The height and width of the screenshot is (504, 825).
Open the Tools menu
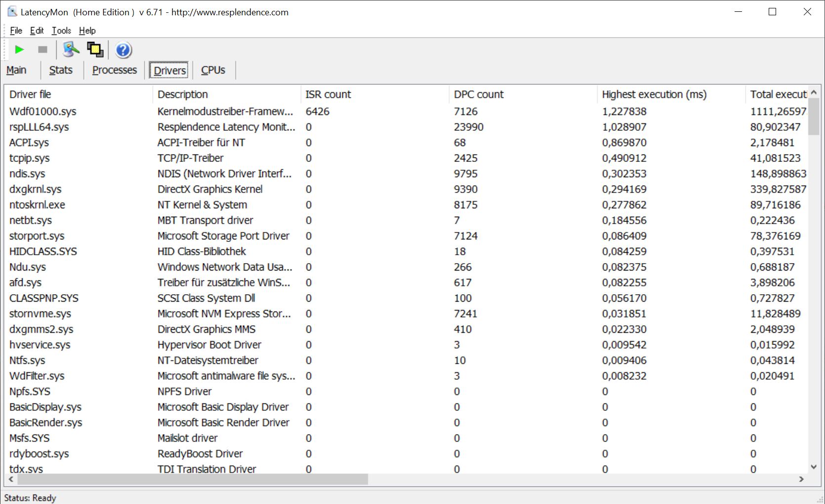point(61,31)
